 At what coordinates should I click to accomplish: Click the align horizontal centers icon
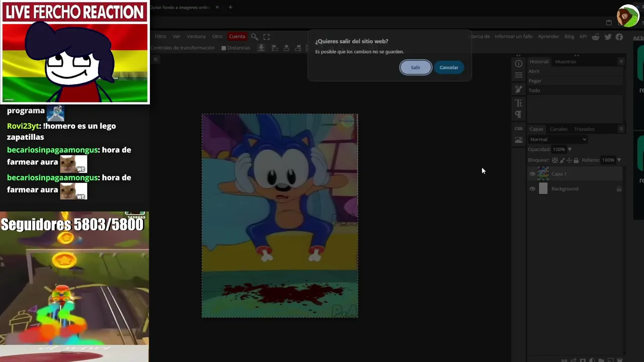point(286,48)
